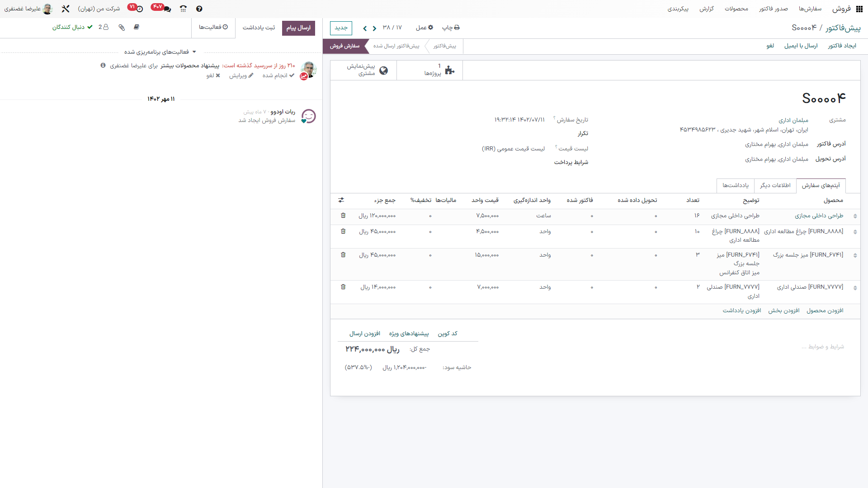The image size is (868, 488).
Task: Open the action (عمل) dropdown
Action: (424, 28)
